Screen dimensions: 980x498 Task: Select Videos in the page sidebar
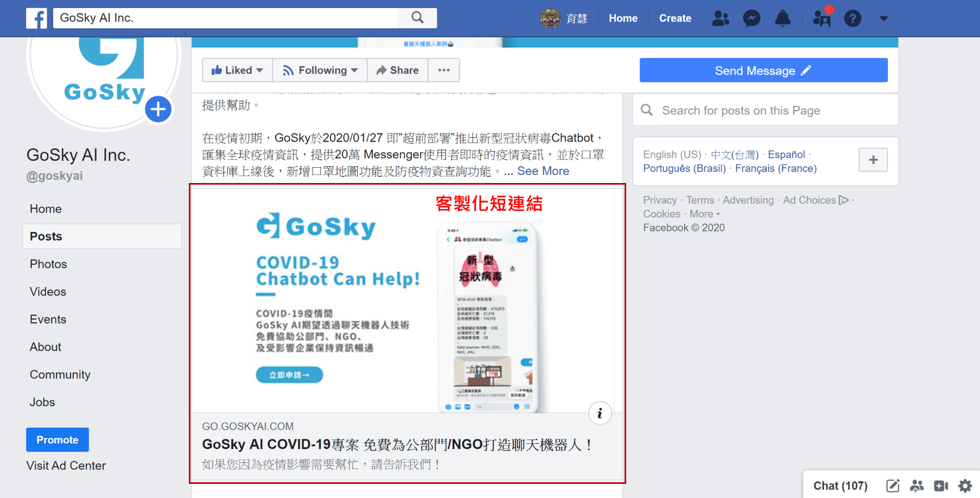(x=48, y=292)
